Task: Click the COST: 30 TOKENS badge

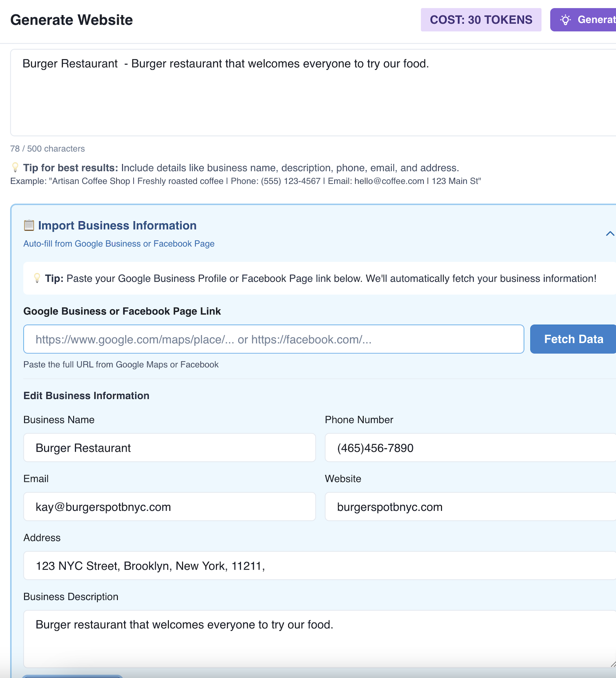Action: 481,20
